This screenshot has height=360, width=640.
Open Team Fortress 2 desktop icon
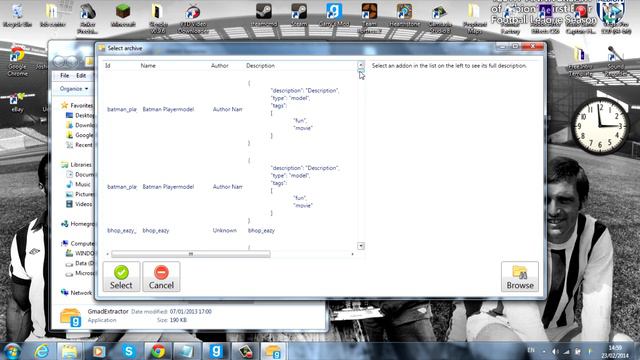pos(369,18)
